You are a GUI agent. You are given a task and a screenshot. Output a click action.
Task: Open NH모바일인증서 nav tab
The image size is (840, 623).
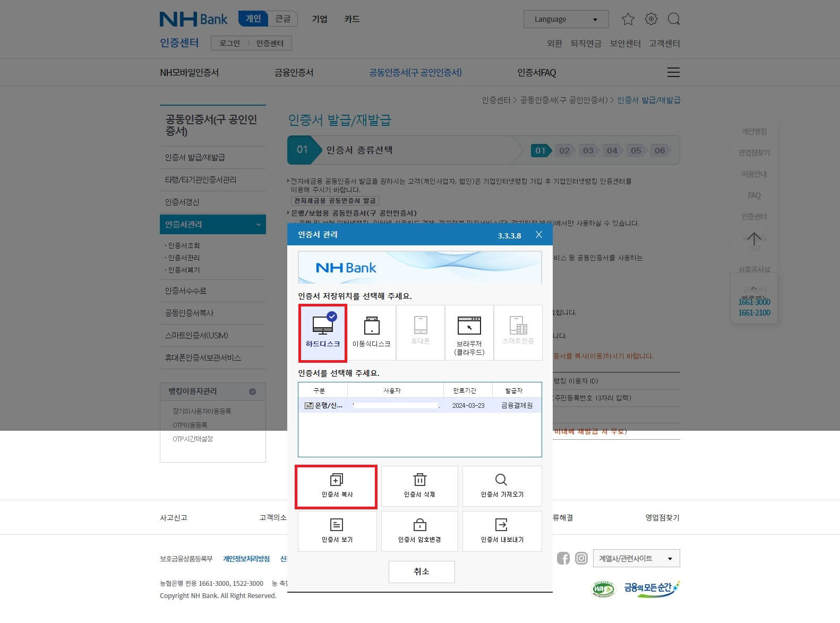coord(190,72)
